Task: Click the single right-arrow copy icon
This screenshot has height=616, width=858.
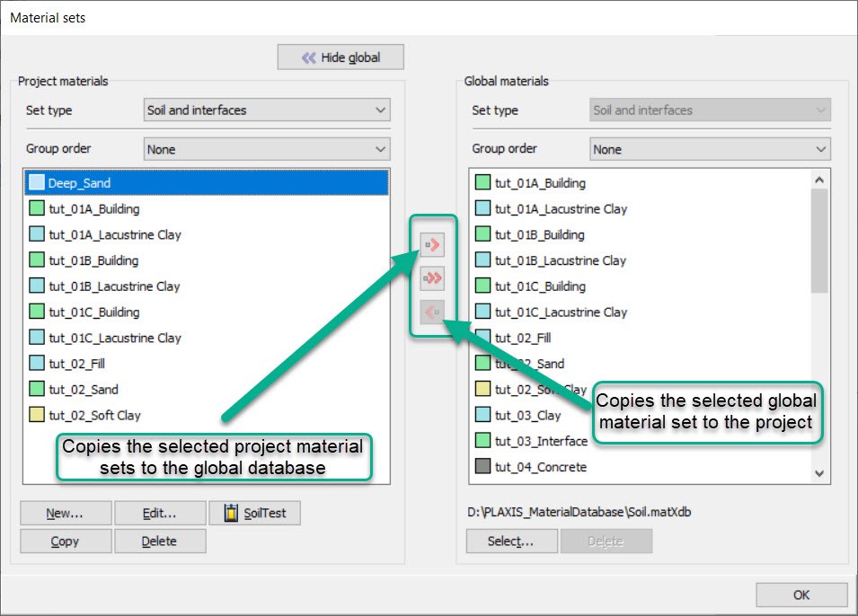Action: point(431,243)
